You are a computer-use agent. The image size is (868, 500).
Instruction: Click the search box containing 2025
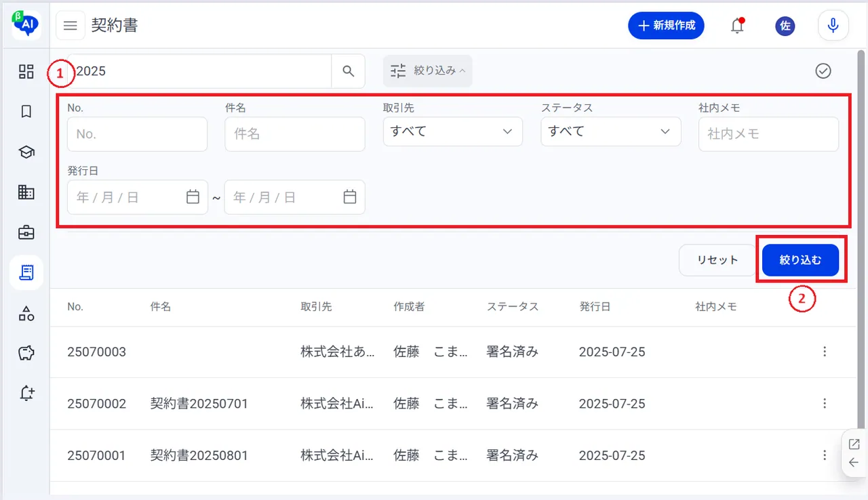200,71
